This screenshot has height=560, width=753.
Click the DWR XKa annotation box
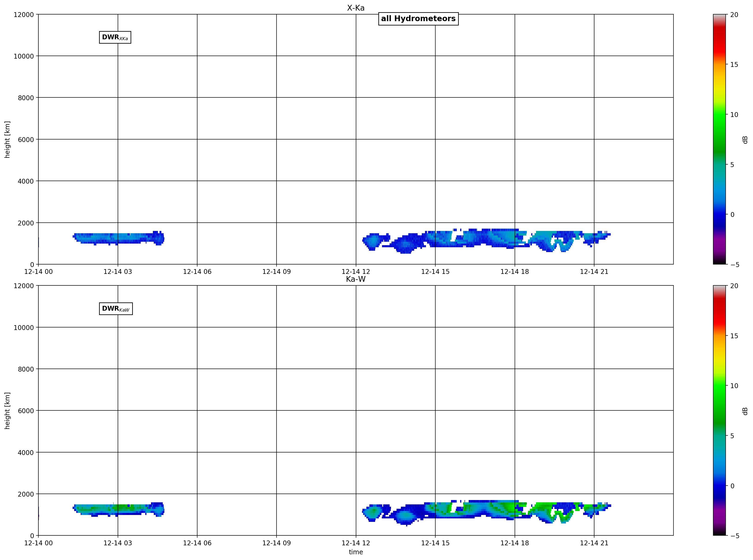click(115, 37)
